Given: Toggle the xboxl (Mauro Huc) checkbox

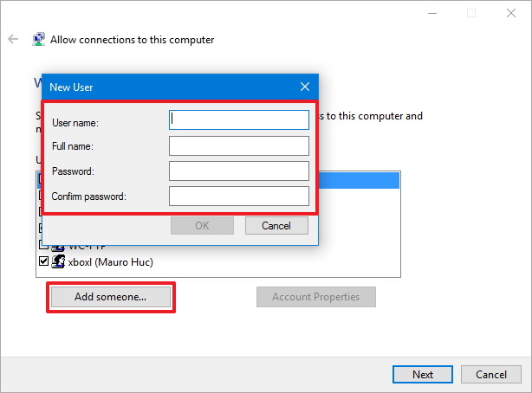Looking at the screenshot, I should tap(44, 261).
